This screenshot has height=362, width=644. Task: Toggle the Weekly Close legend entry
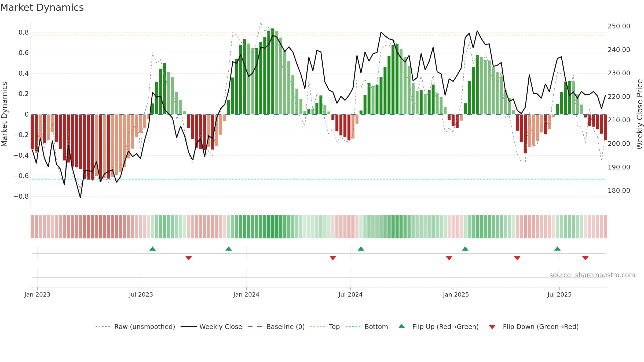point(211,327)
